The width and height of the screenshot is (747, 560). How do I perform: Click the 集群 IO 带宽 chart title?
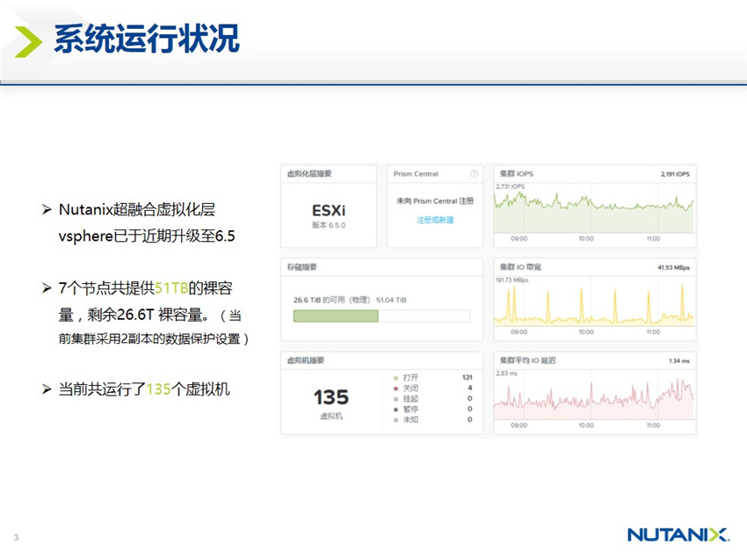pyautogui.click(x=520, y=267)
